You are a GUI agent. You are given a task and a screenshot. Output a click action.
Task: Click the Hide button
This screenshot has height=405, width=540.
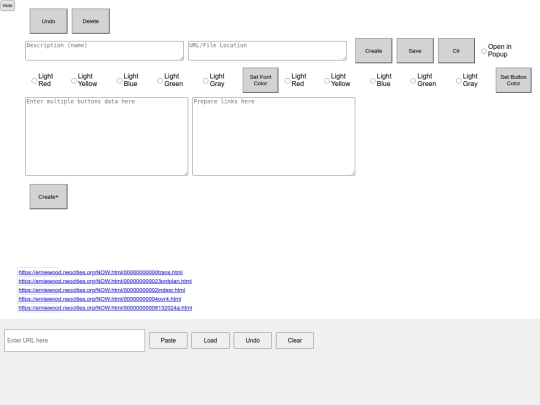pos(8,6)
